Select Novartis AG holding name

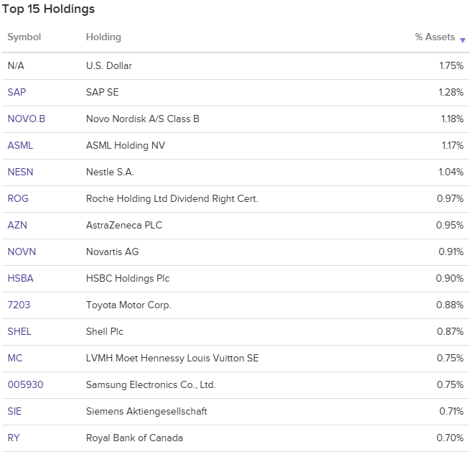(x=112, y=251)
